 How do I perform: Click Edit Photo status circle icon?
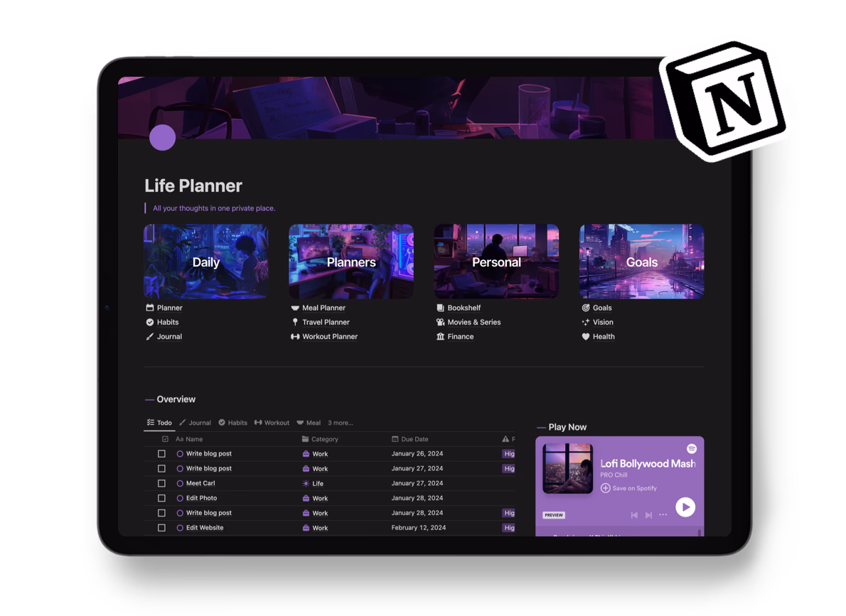click(x=180, y=498)
